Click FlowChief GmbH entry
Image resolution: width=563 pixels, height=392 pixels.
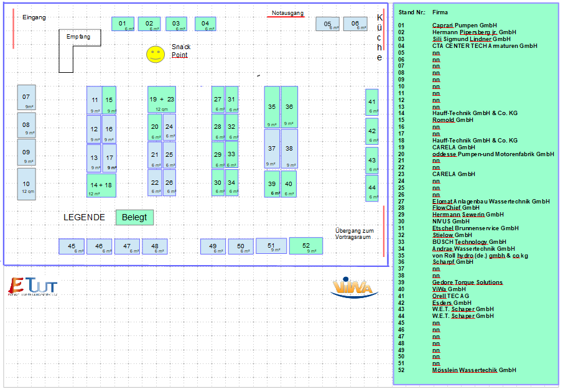pyautogui.click(x=455, y=208)
